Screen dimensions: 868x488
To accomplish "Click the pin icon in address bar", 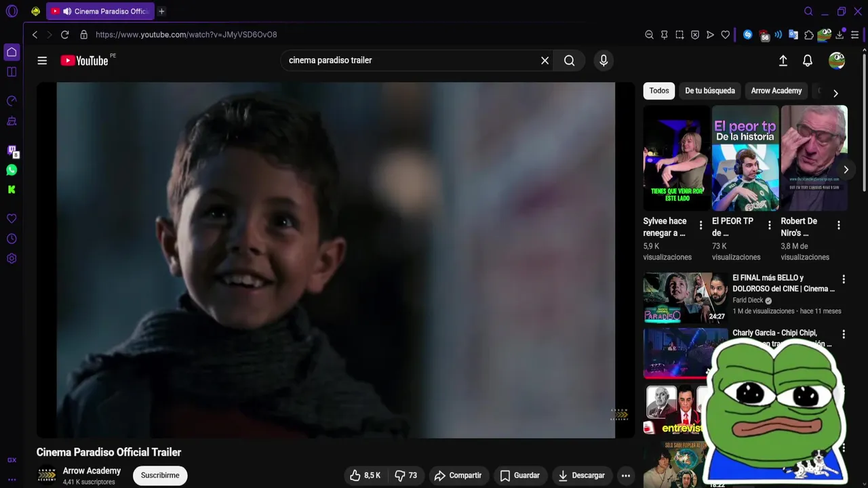I will coord(665,35).
